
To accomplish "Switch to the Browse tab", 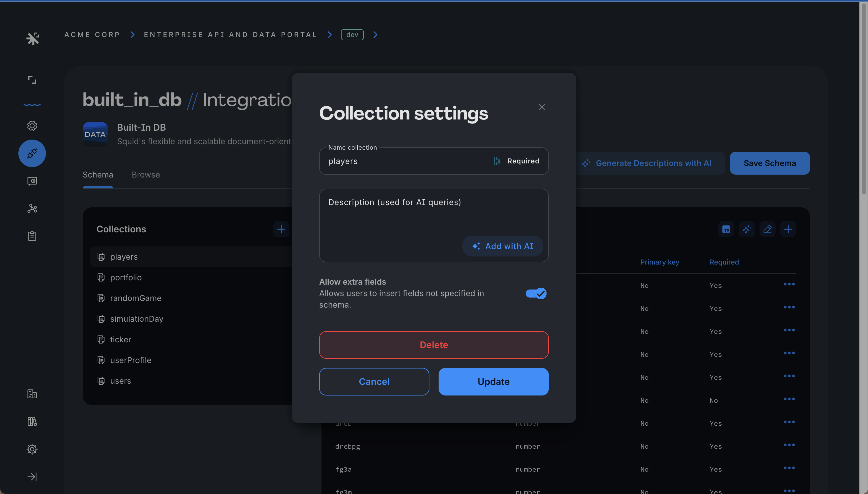I will [x=146, y=174].
